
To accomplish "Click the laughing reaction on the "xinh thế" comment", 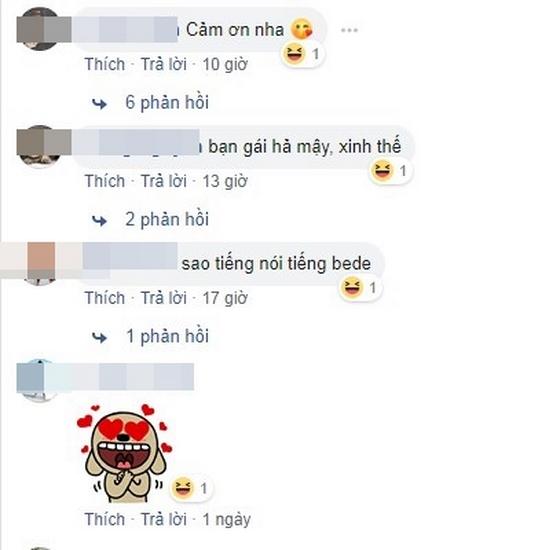I will pos(382,170).
